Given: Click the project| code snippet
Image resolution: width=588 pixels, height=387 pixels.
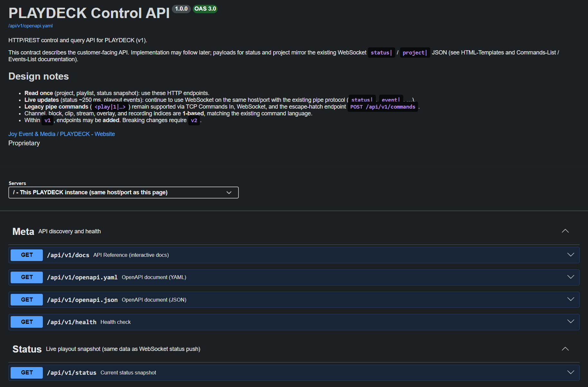Looking at the screenshot, I should [415, 53].
